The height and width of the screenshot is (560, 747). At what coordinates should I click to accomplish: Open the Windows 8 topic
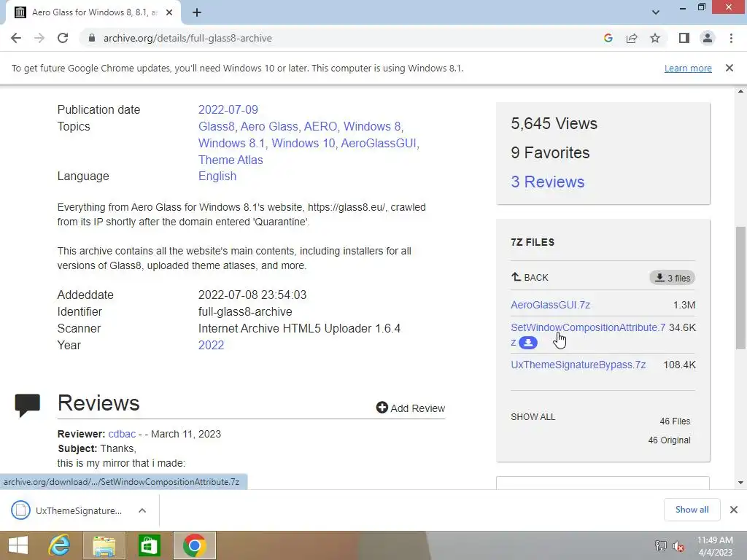tap(372, 126)
